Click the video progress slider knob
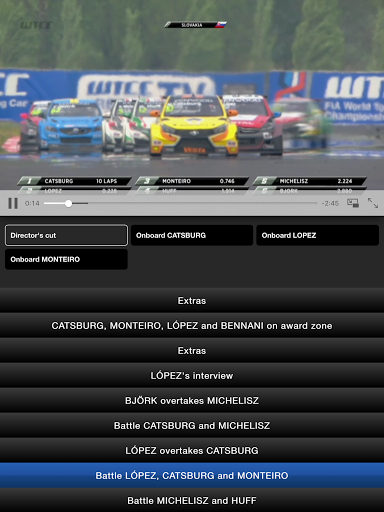This screenshot has height=512, width=384. (68, 203)
